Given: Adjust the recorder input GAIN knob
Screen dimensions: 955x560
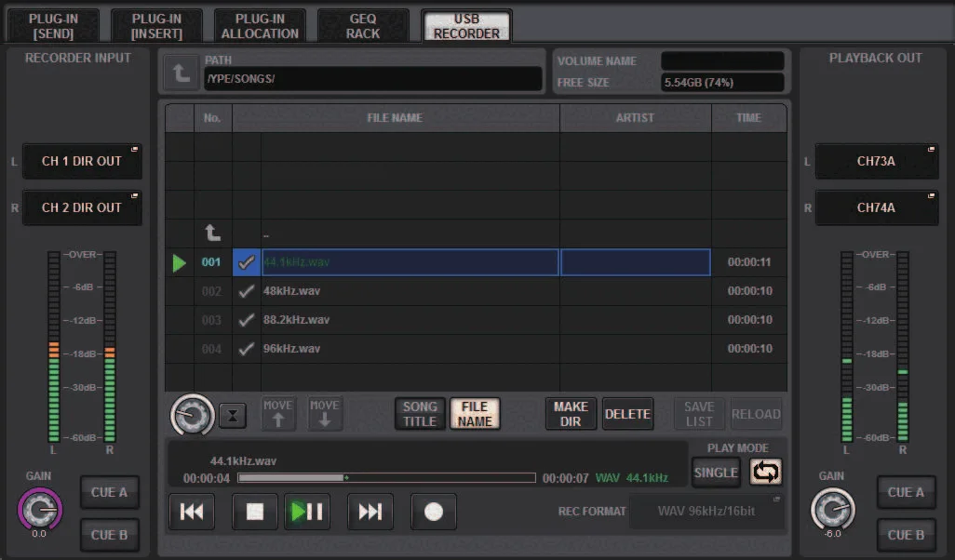Looking at the screenshot, I should 40,509.
